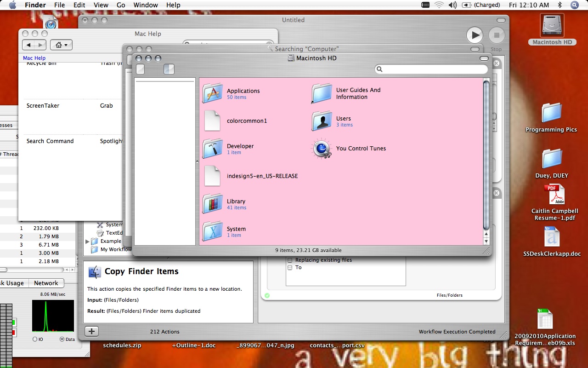588x368 pixels.
Task: Open the Window menu
Action: [x=145, y=5]
